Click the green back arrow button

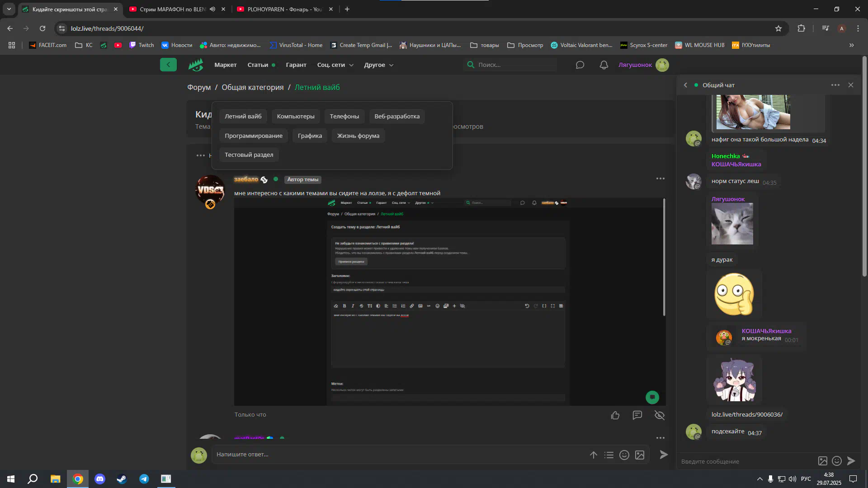tap(168, 65)
